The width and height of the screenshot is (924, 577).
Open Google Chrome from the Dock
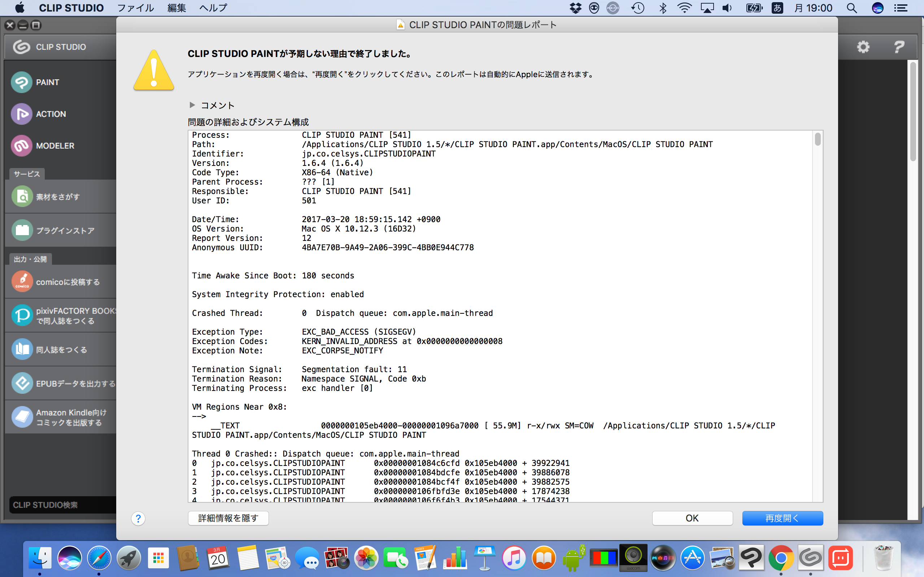coord(780,558)
